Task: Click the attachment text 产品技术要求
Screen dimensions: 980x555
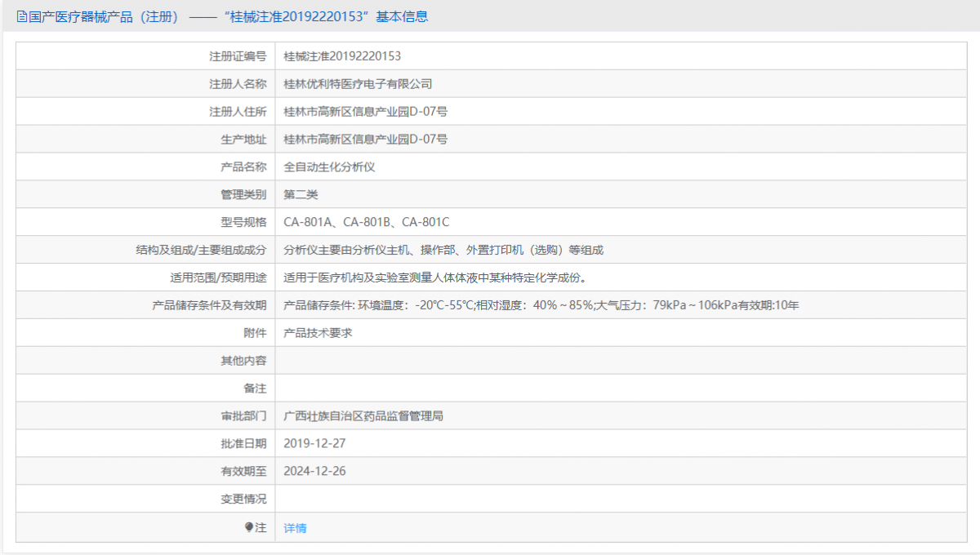Action: (x=318, y=333)
